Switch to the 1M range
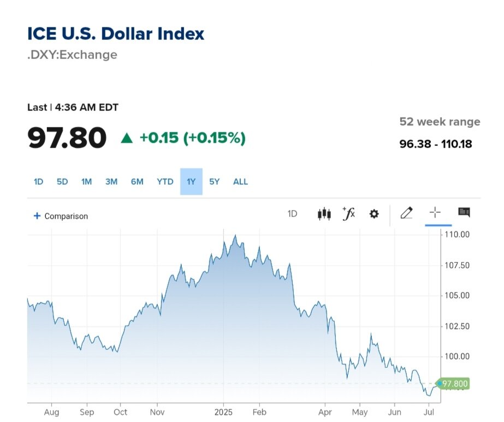504x422 pixels. coord(86,181)
